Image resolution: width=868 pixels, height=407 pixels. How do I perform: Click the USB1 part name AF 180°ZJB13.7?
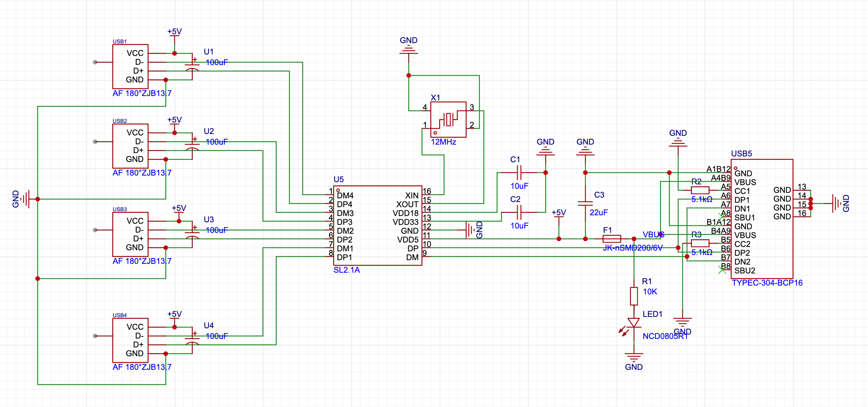(x=142, y=93)
